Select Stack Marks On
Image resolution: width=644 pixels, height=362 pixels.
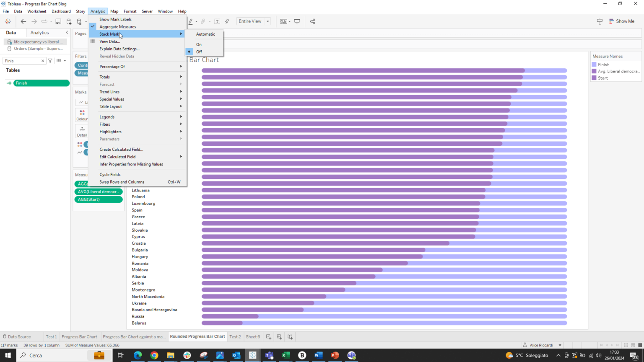click(199, 44)
